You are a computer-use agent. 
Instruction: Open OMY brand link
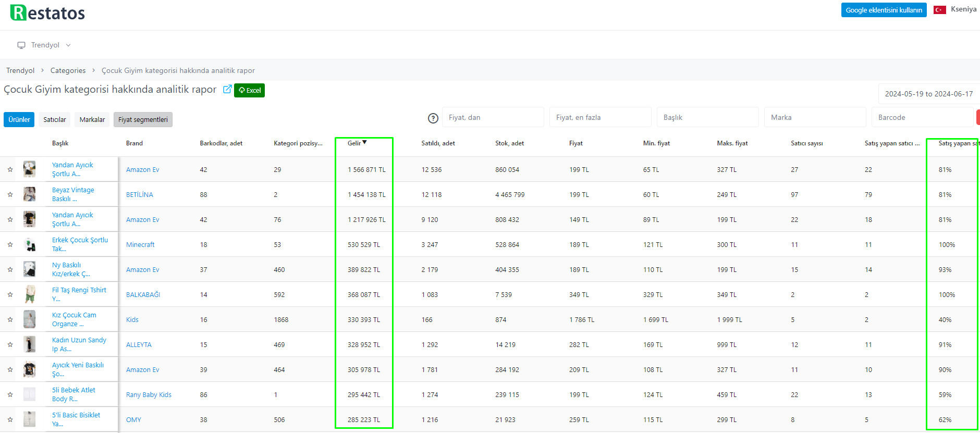pos(133,420)
